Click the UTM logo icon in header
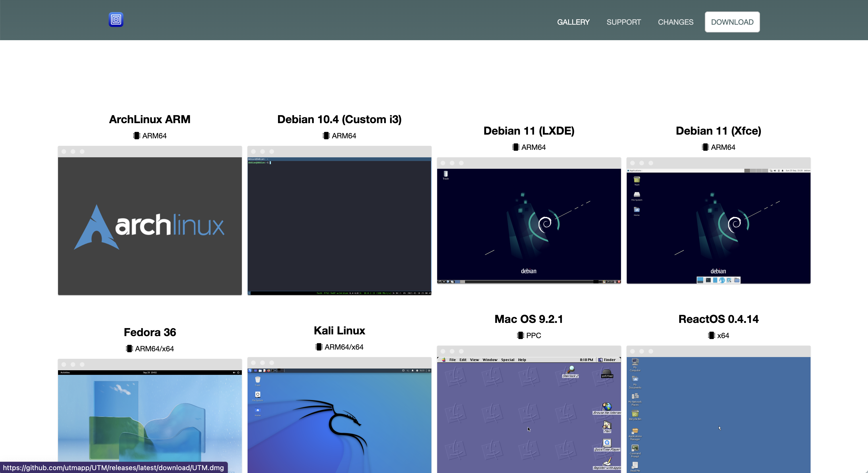This screenshot has width=868, height=473. click(116, 20)
